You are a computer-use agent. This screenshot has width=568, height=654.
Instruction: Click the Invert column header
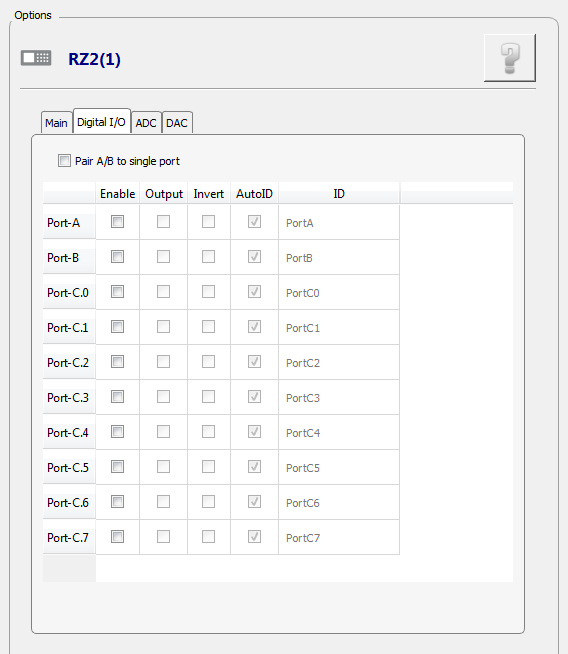[x=209, y=194]
